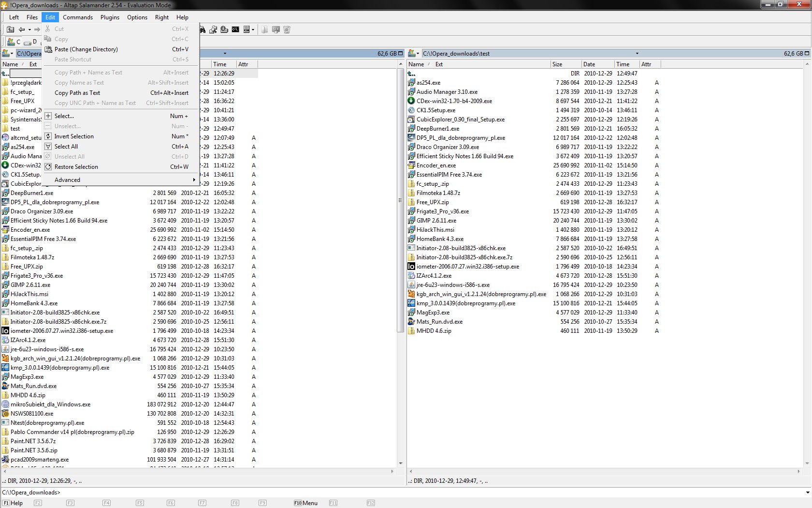This screenshot has height=508, width=812.
Task: Sort right panel by Size column
Action: tap(565, 64)
